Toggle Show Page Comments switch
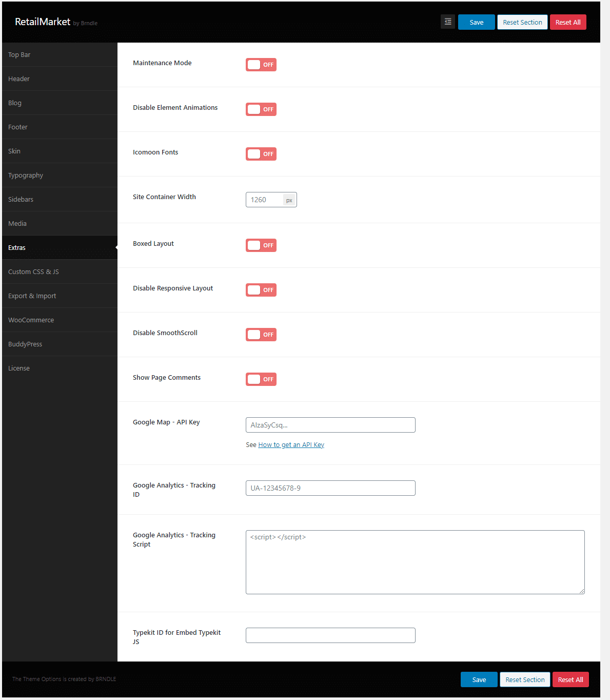 (x=261, y=379)
